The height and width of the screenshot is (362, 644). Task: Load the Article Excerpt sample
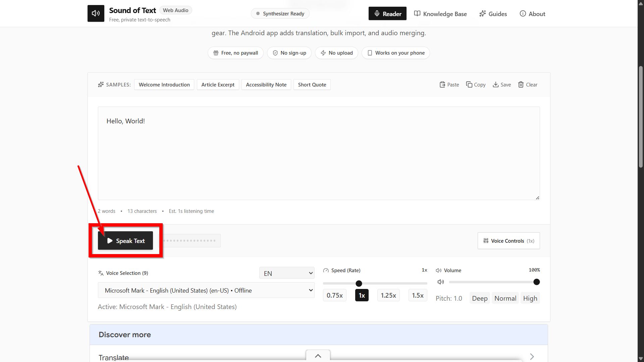coord(218,85)
